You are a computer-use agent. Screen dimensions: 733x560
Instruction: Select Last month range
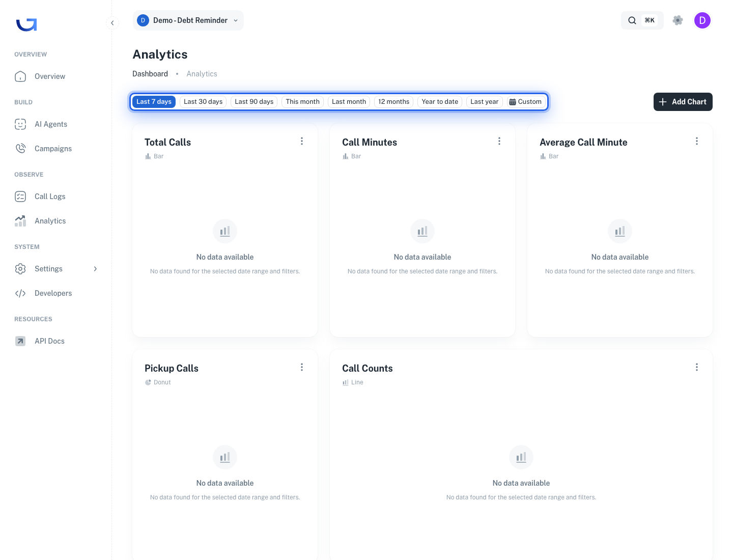click(x=349, y=102)
